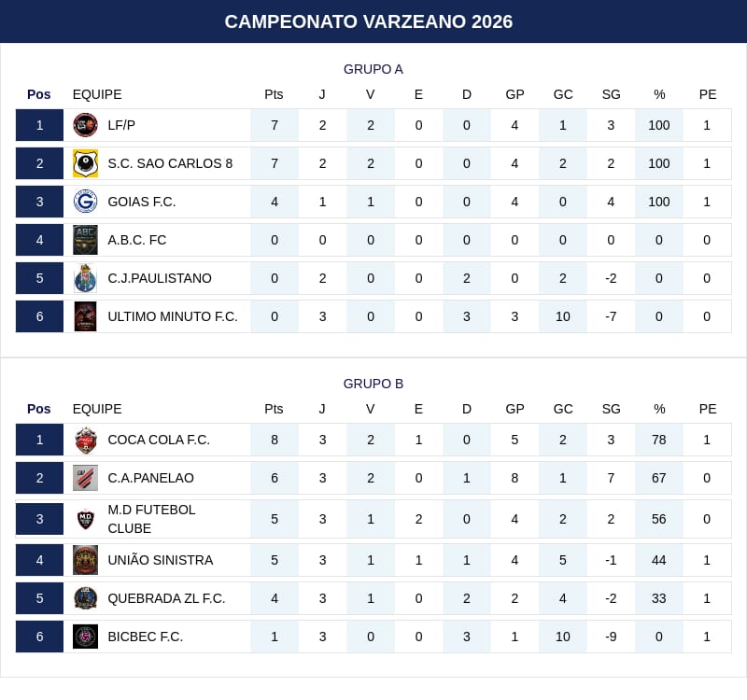Click the Pts column header in Grupo A

click(274, 94)
